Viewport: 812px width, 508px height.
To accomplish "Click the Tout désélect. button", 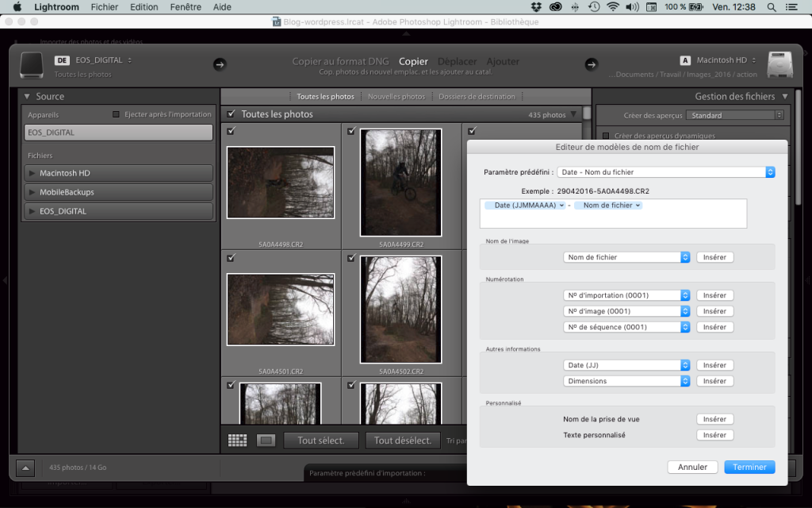I will pyautogui.click(x=403, y=440).
